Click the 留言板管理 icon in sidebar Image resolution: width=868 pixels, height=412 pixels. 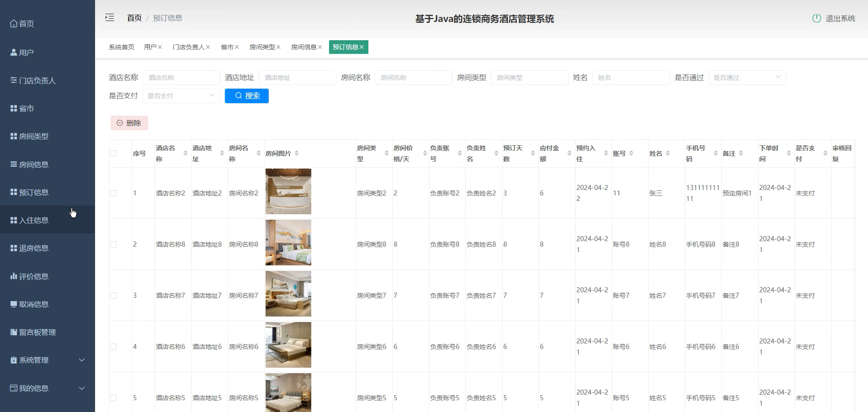click(x=14, y=332)
